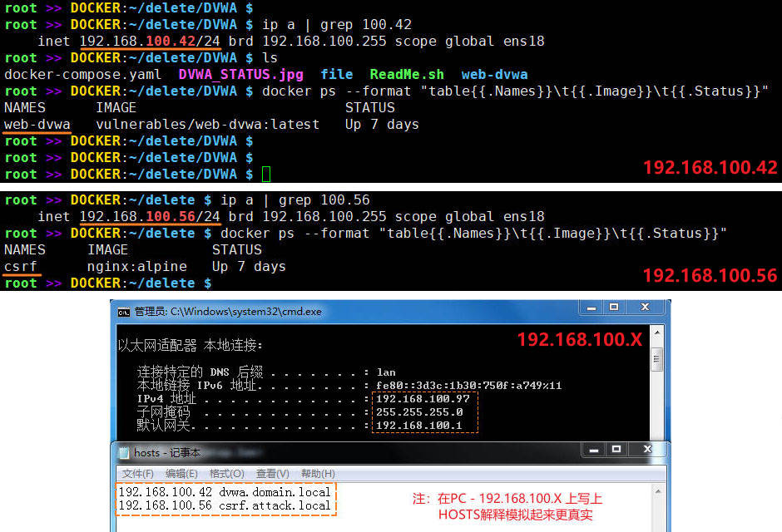The width and height of the screenshot is (782, 532).
Task: Click the 'file' entry in ls output
Action: tap(337, 75)
